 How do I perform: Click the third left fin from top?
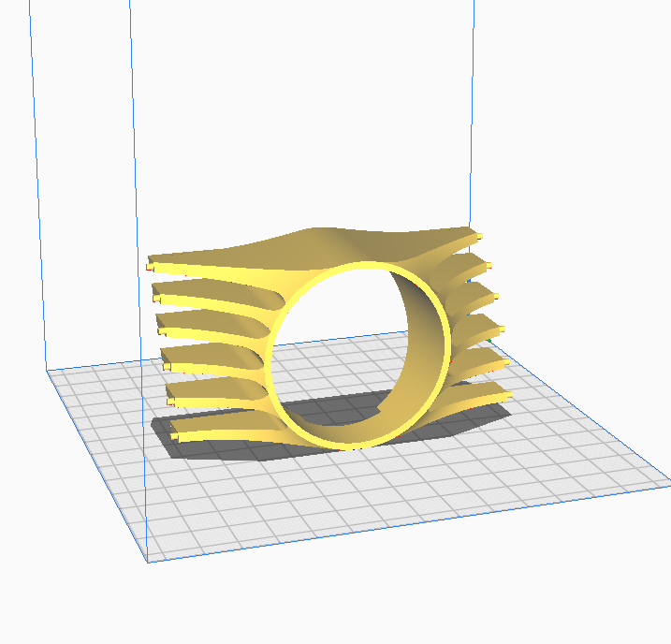point(206,323)
